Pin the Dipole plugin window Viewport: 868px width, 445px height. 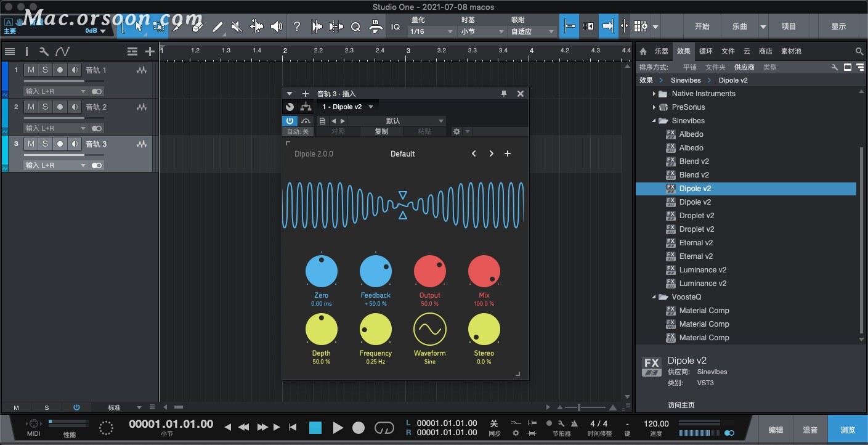pos(504,94)
